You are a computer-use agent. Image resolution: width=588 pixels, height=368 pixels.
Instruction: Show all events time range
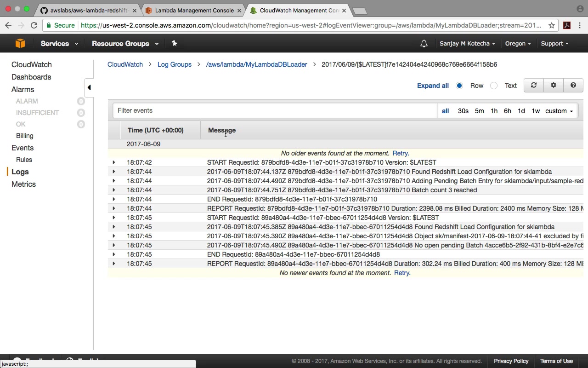click(445, 111)
